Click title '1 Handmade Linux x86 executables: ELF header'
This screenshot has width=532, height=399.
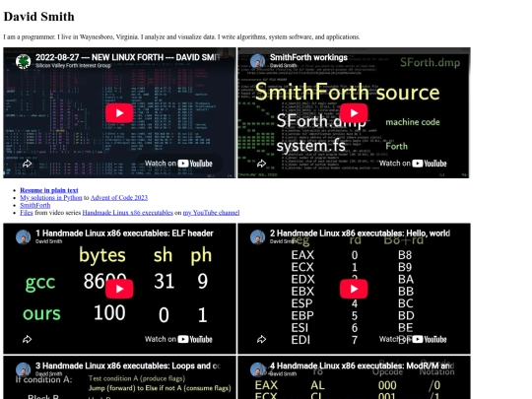[x=124, y=233]
